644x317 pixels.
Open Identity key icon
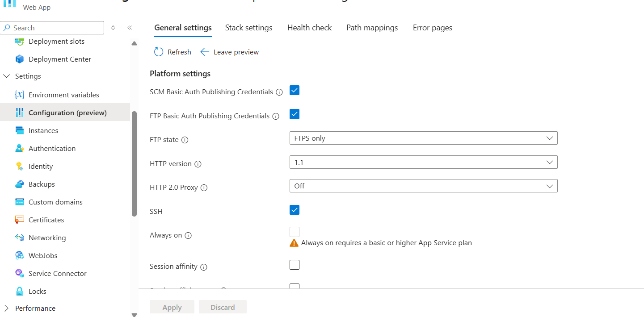tap(19, 166)
